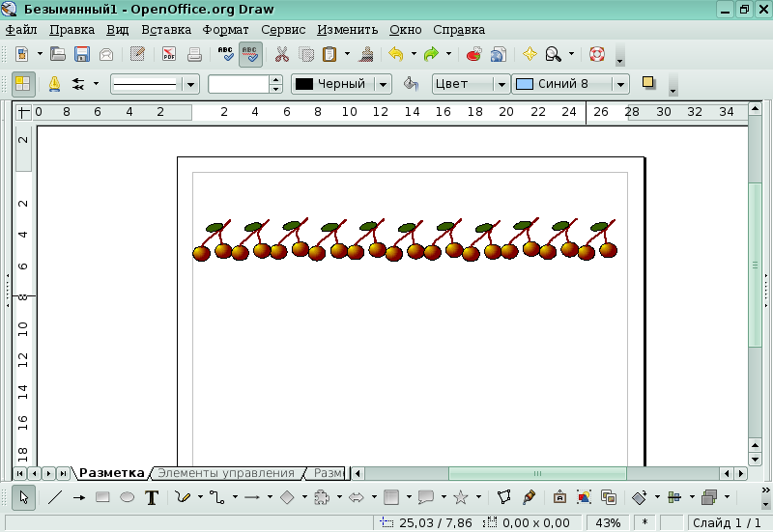The height and width of the screenshot is (532, 773).
Task: Click the Print icon
Action: click(194, 54)
